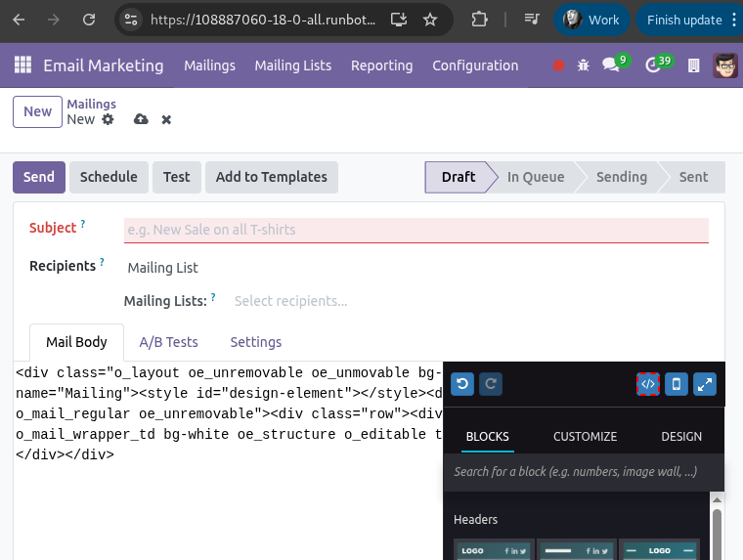Viewport: 743px width, 560px height.
Task: Open the Odoo apps grid menu
Action: 22,65
